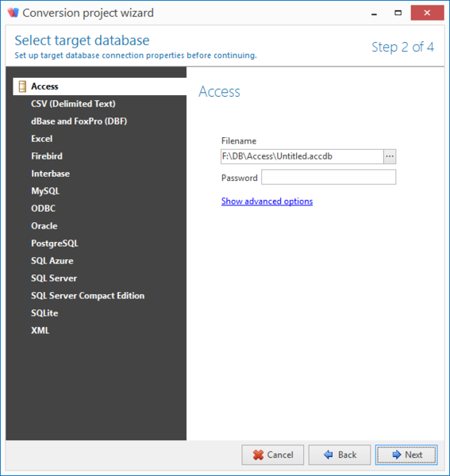Select SQLite in the target list
The height and width of the screenshot is (476, 450).
point(44,313)
